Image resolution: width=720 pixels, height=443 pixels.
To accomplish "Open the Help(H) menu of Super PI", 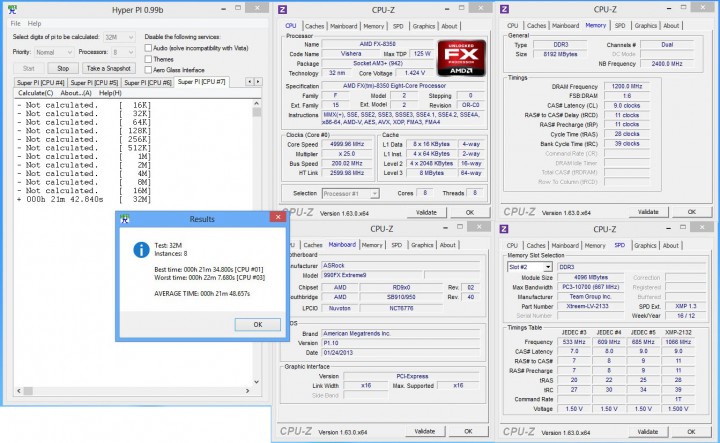I will (110, 93).
